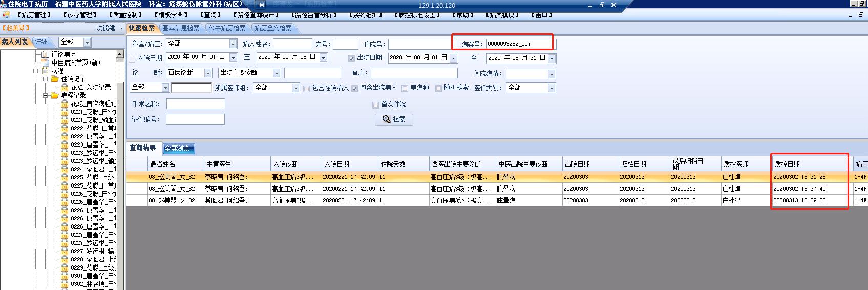Click the magnifier icon on 检索 button
Image resolution: width=868 pixels, height=290 pixels.
[387, 119]
